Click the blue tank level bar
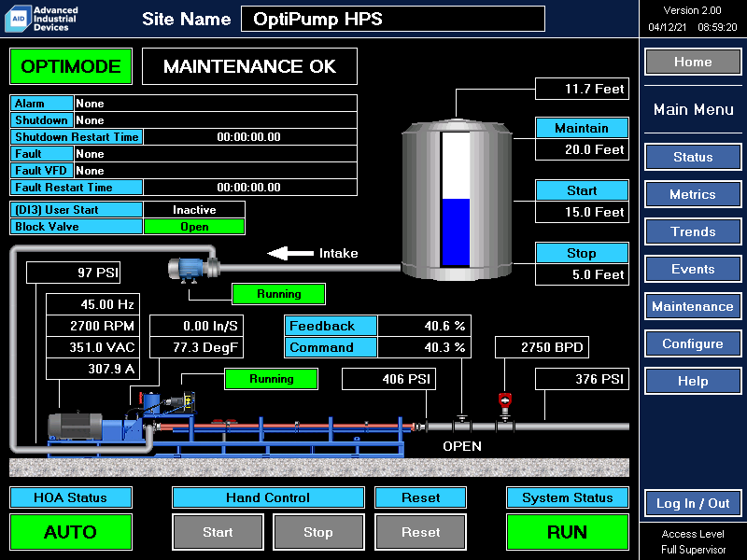This screenshot has width=747, height=560. tap(456, 231)
